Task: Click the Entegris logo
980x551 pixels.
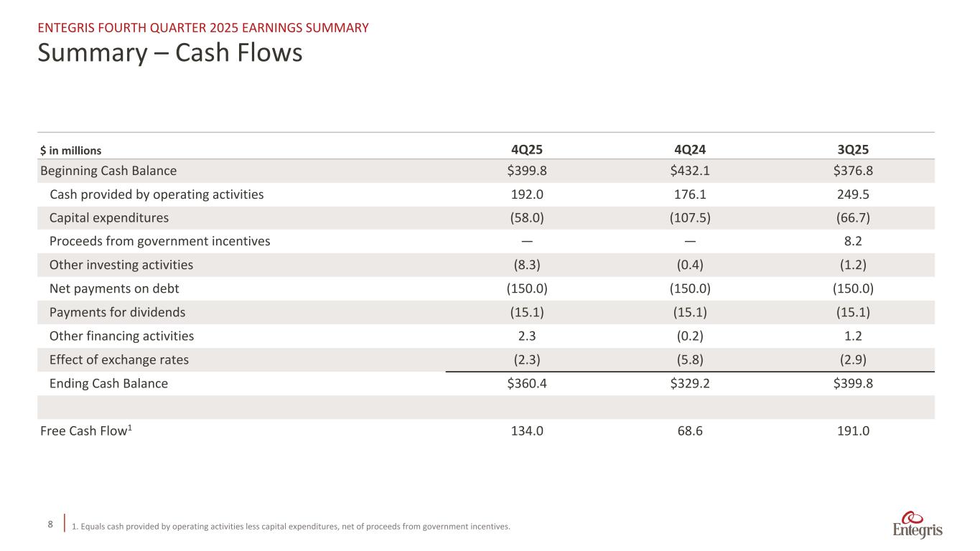Action: (x=918, y=525)
